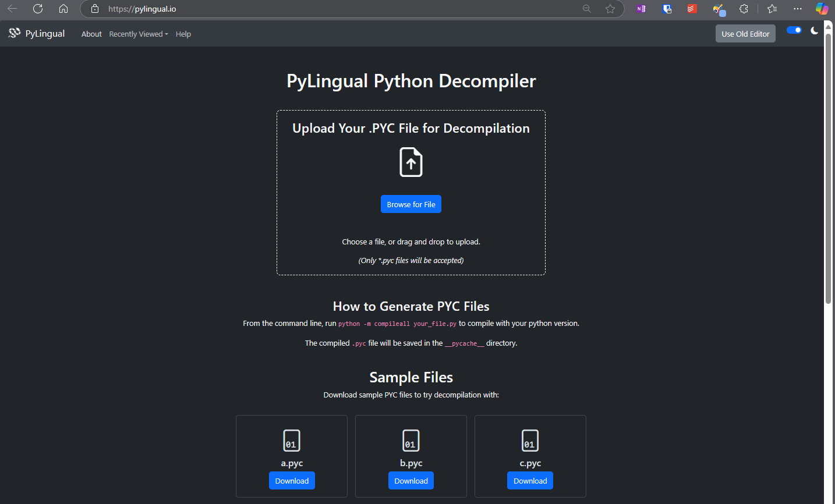The image size is (835, 504).
Task: Click '(Only *.pyc files will be accepted)' note
Action: (411, 260)
